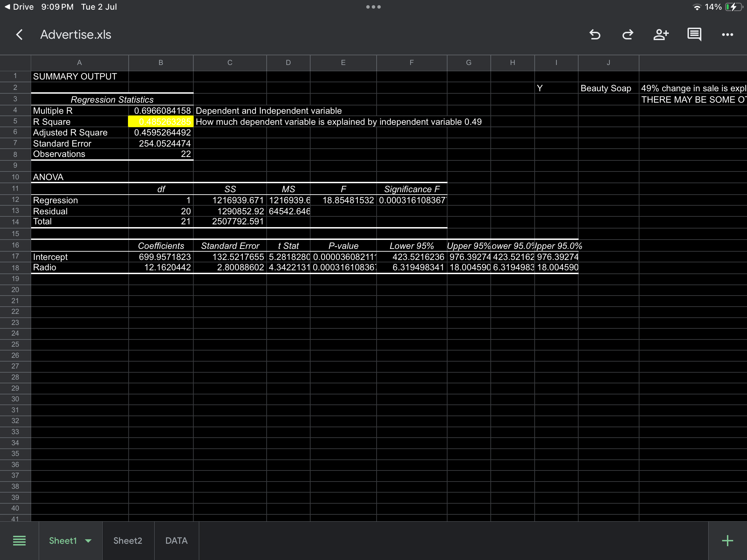Tap the back arrow next to Advertise.xls
The width and height of the screenshot is (747, 560).
[x=19, y=34]
